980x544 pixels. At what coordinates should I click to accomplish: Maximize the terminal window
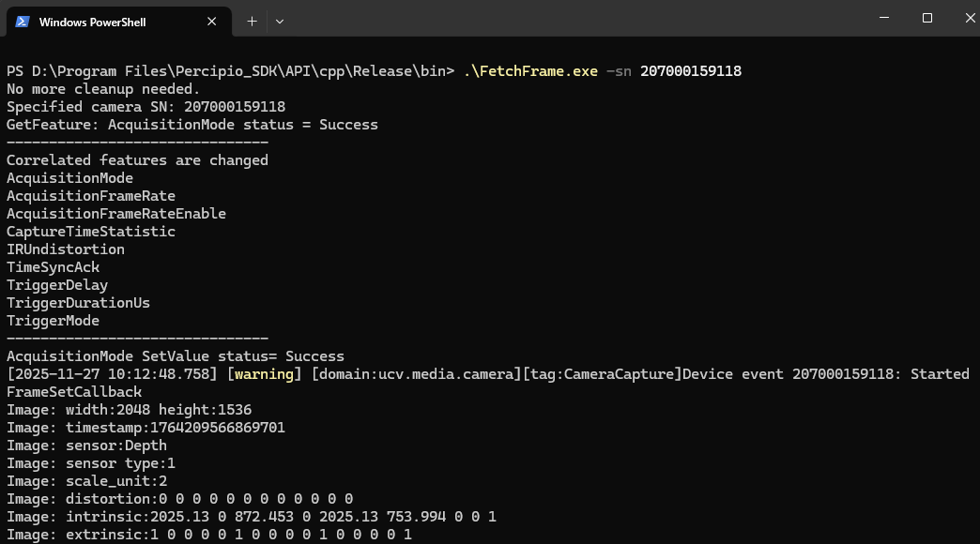pyautogui.click(x=927, y=18)
